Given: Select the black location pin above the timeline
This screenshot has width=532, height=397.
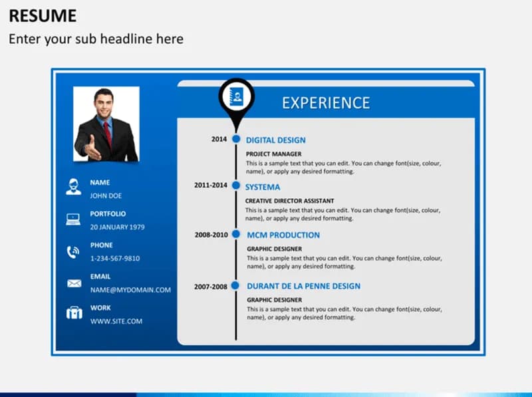Looking at the screenshot, I should tap(236, 100).
